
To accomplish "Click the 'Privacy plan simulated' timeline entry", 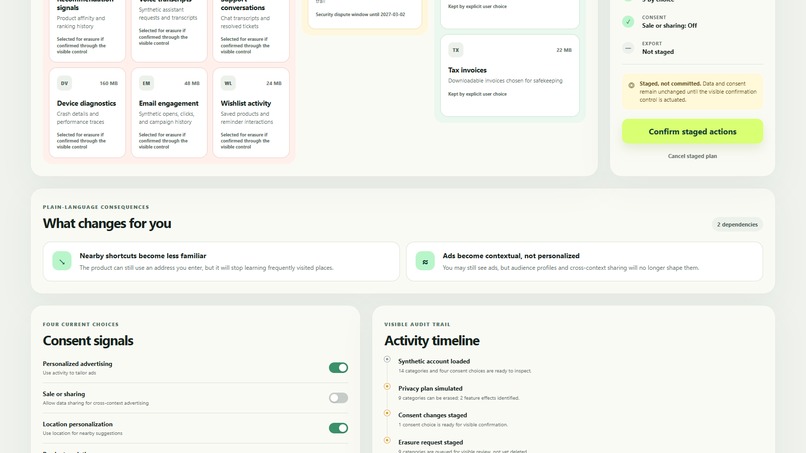I will tap(459, 393).
